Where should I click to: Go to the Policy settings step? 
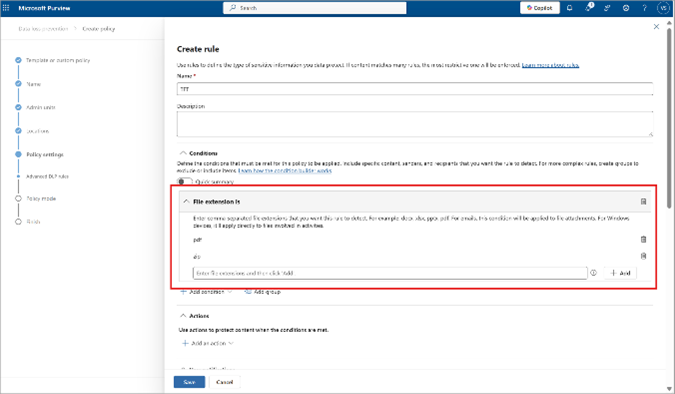point(45,155)
